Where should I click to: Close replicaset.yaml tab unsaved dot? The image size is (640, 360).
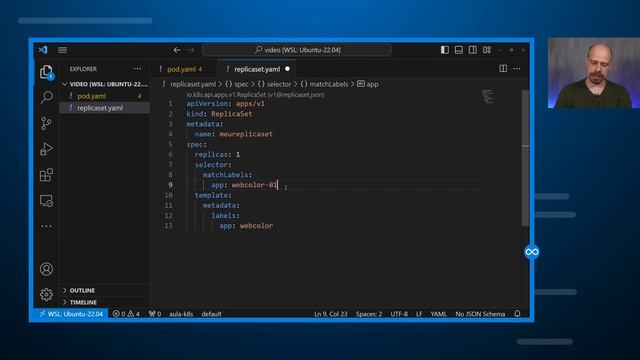(x=287, y=69)
